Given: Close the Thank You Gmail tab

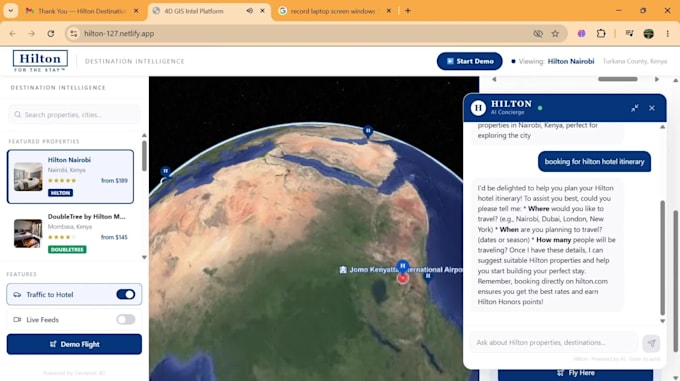Looking at the screenshot, I should click(x=136, y=11).
